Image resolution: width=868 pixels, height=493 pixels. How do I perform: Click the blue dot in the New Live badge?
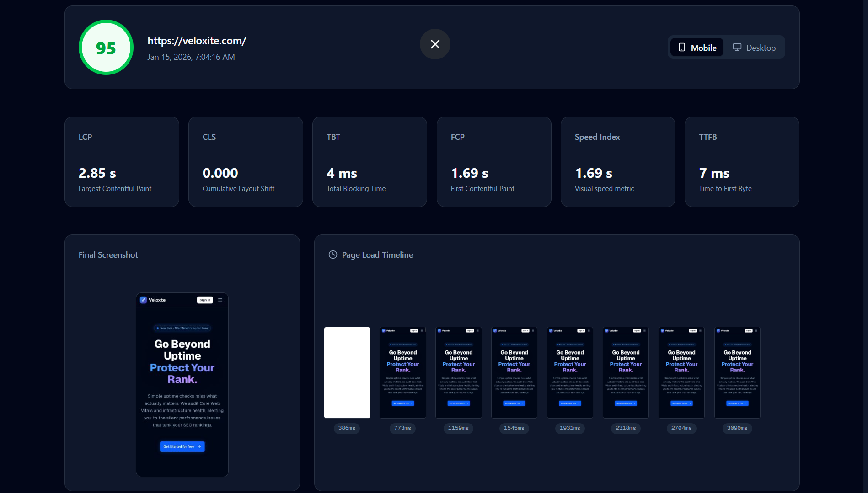[x=157, y=328]
